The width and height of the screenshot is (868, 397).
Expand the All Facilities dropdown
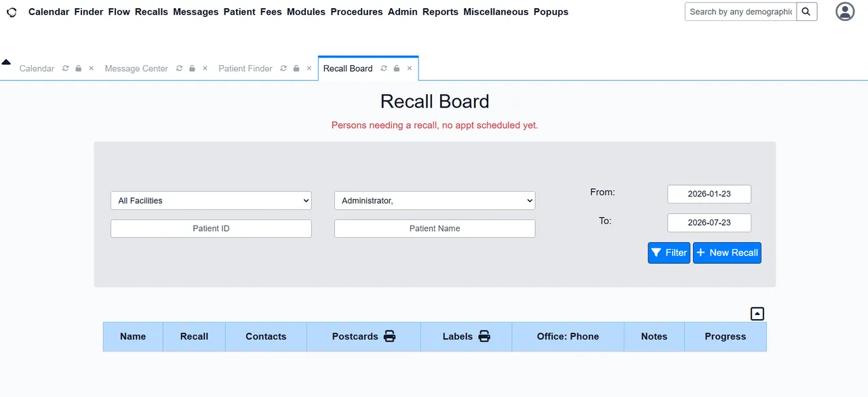pos(211,201)
